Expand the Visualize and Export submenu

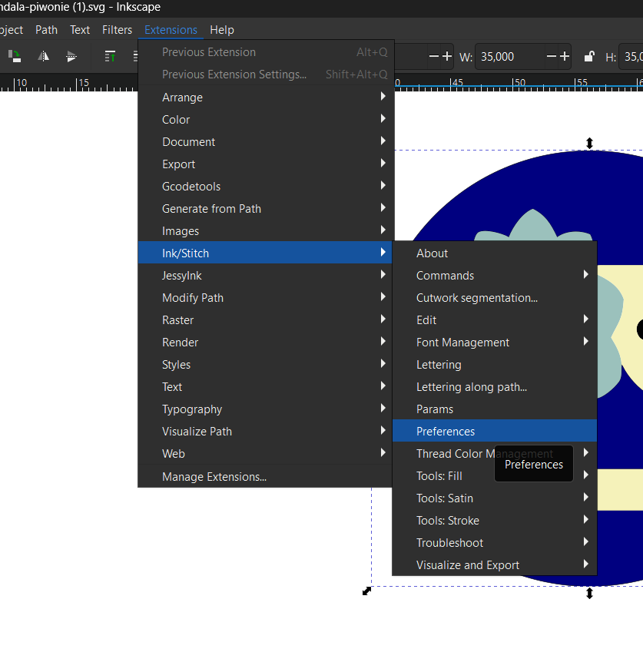pos(495,565)
